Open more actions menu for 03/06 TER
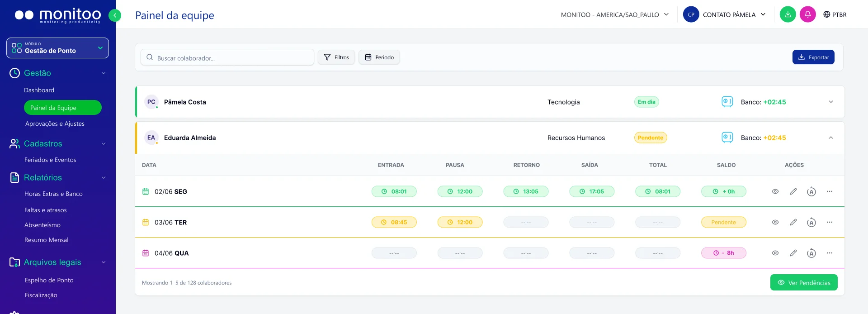 (x=830, y=222)
